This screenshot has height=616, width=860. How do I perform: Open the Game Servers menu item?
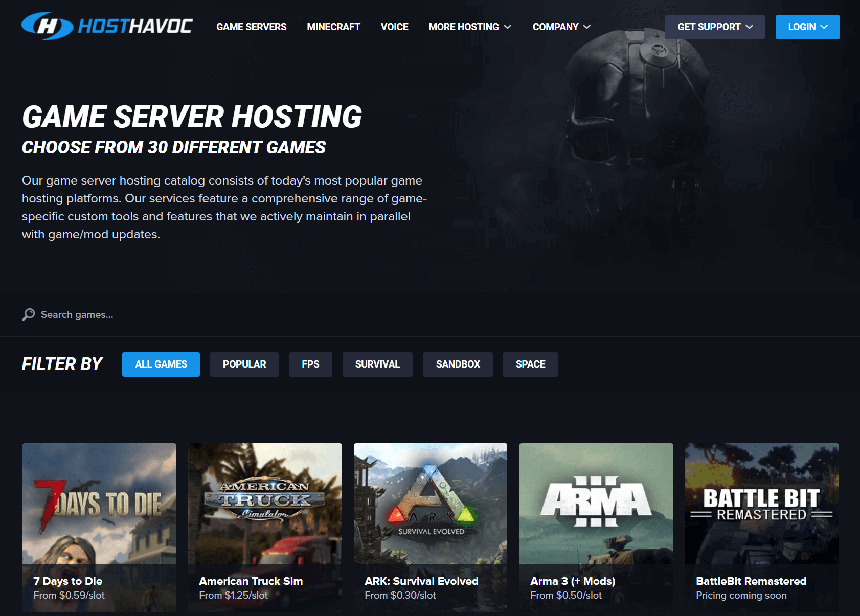[252, 27]
